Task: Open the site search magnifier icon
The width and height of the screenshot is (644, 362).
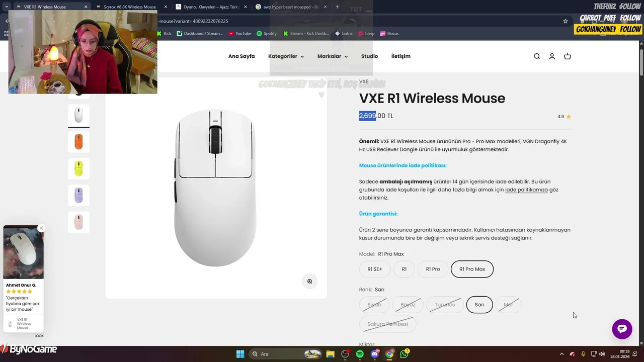Action: point(537,56)
